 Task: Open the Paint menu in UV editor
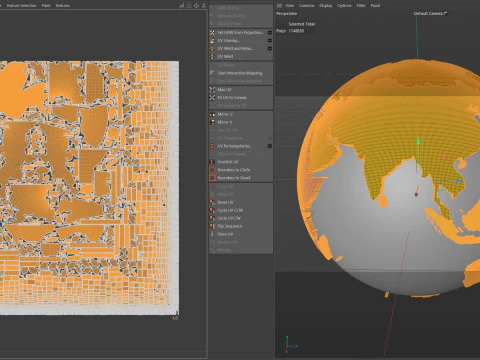pos(46,5)
